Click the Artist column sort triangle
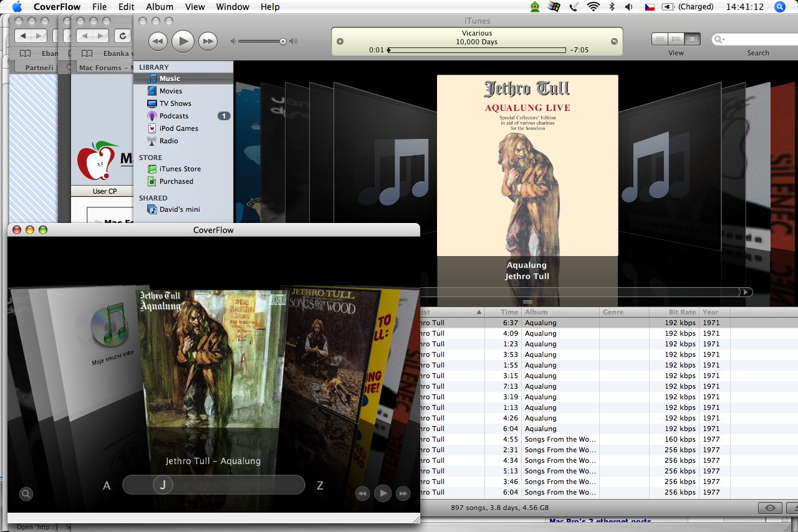798x532 pixels. pos(479,312)
